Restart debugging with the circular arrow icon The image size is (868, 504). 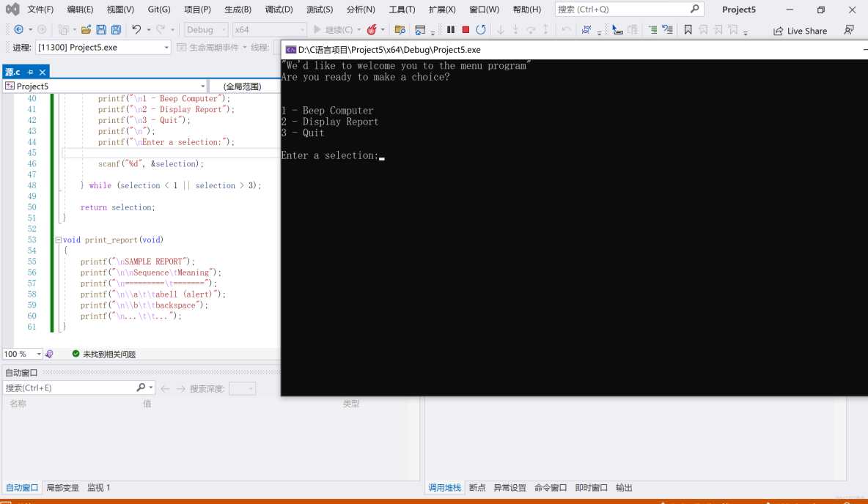click(x=480, y=29)
